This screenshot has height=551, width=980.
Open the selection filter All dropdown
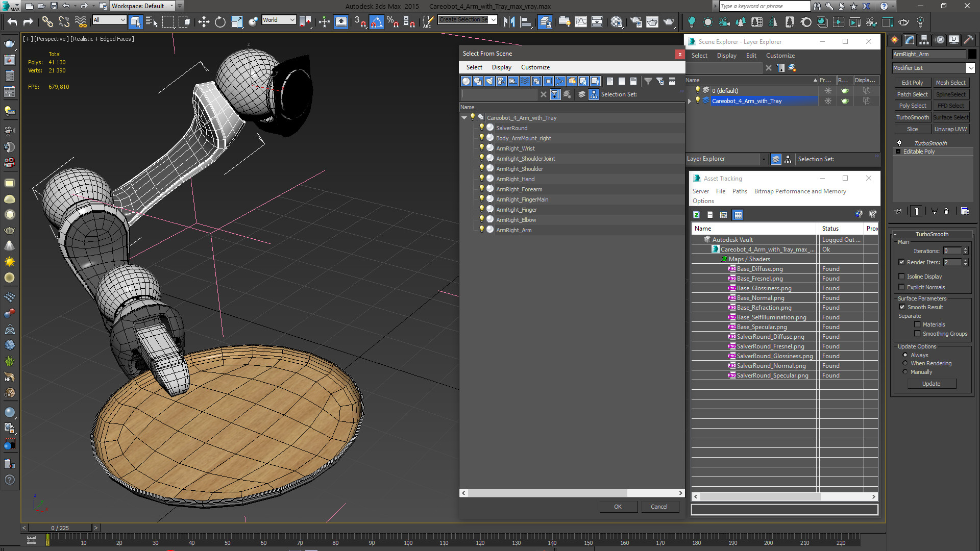pyautogui.click(x=109, y=20)
